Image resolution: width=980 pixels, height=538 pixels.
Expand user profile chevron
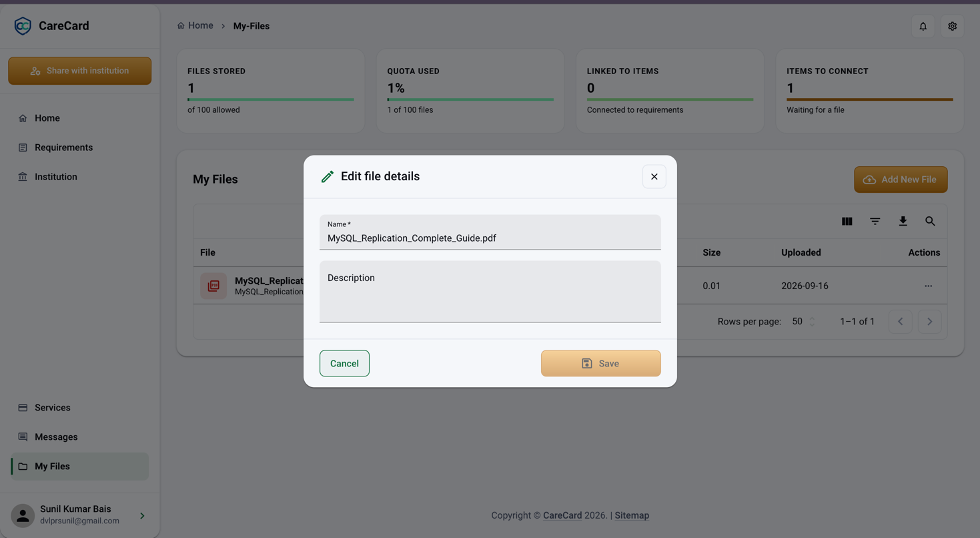pos(142,516)
